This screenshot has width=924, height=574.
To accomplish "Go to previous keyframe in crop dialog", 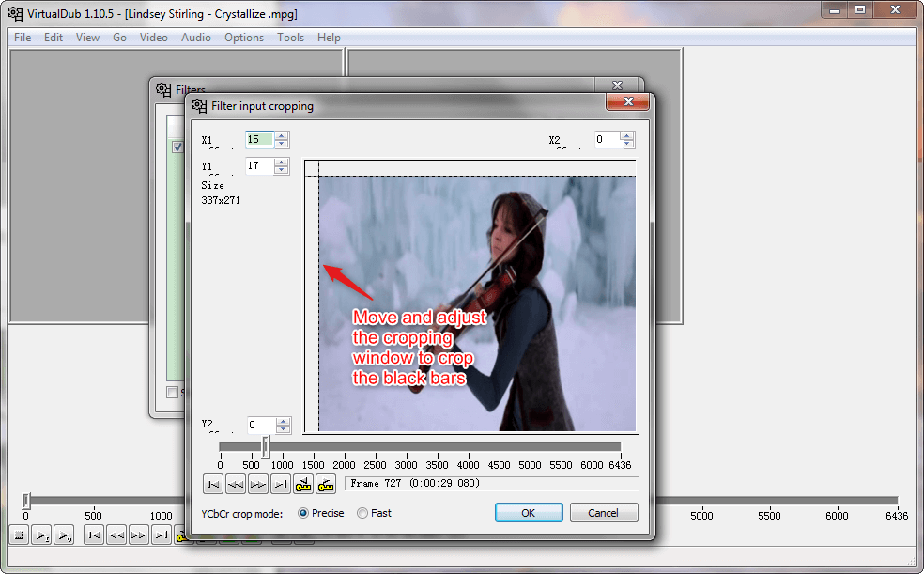I will pyautogui.click(x=303, y=484).
